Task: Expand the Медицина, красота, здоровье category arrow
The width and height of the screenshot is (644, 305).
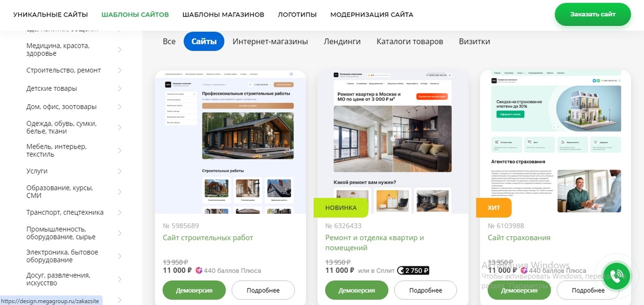Action: [119, 49]
